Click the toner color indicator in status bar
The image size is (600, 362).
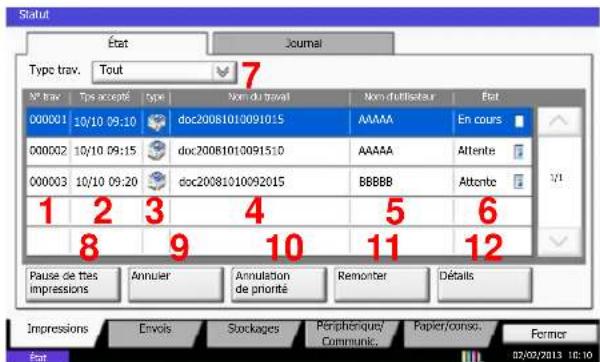(470, 356)
